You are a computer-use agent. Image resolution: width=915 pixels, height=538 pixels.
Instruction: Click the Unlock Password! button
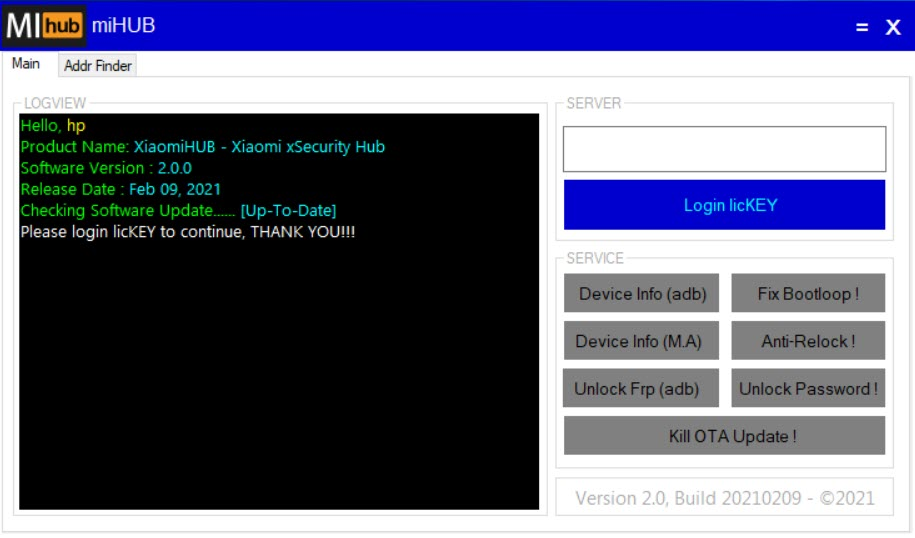click(808, 388)
